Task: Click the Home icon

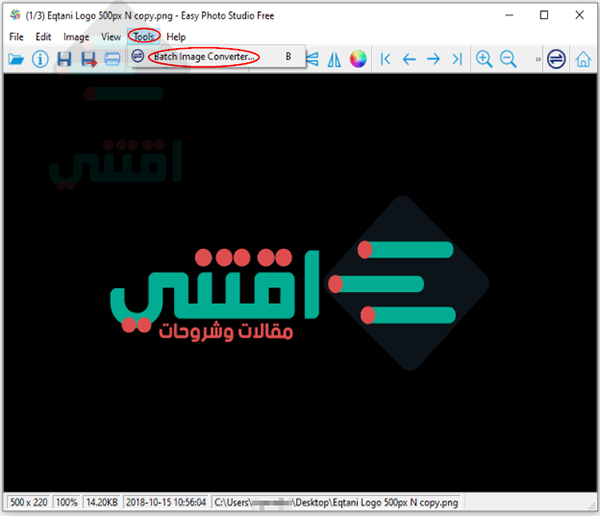Action: (x=583, y=59)
